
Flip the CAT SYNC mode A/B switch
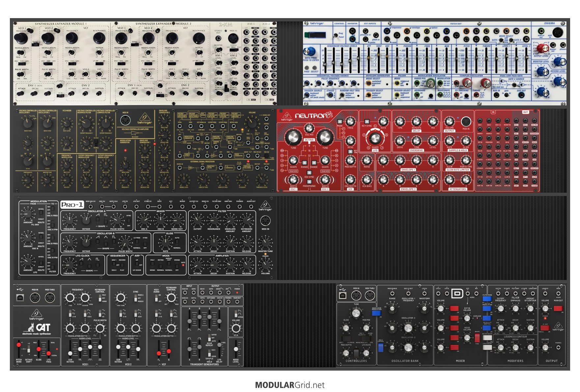pos(136,298)
